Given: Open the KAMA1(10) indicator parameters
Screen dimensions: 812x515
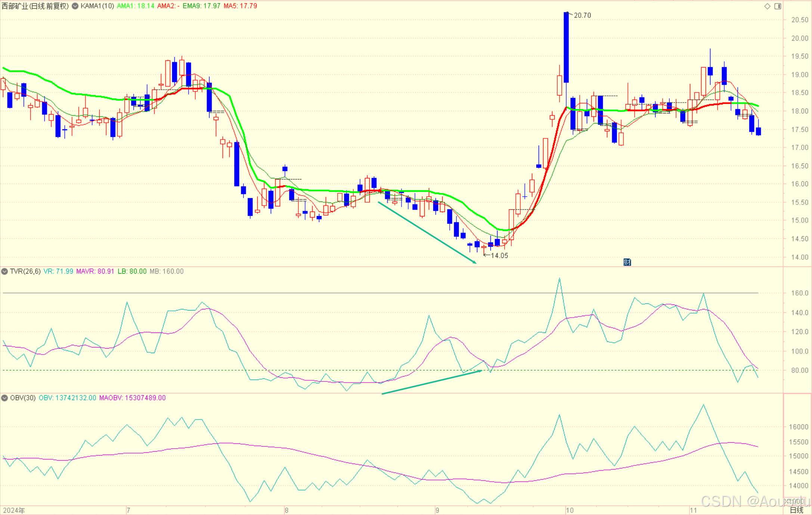Looking at the screenshot, I should click(x=97, y=6).
